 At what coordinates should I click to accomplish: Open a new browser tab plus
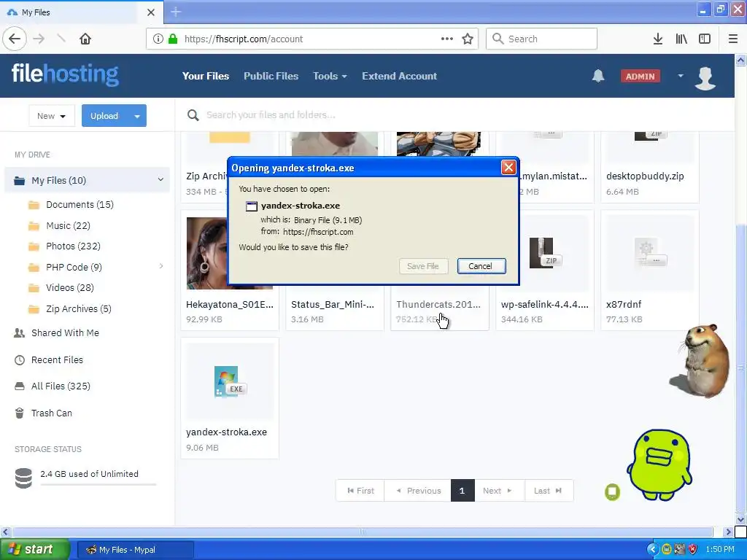pyautogui.click(x=176, y=12)
